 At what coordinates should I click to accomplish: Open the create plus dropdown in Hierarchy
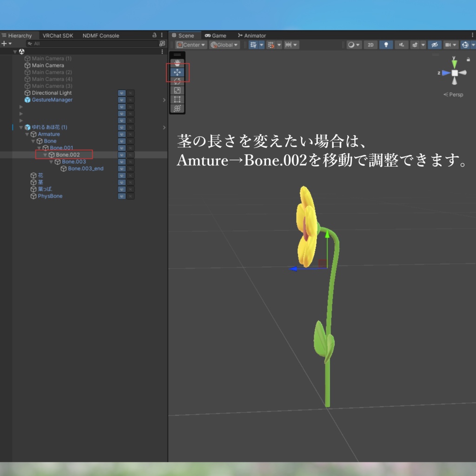7,44
